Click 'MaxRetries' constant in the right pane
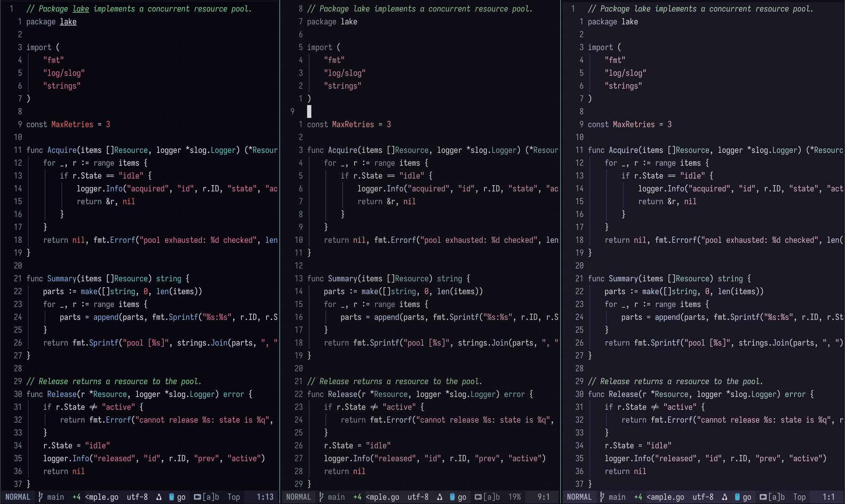This screenshot has width=845, height=504. pyautogui.click(x=634, y=124)
